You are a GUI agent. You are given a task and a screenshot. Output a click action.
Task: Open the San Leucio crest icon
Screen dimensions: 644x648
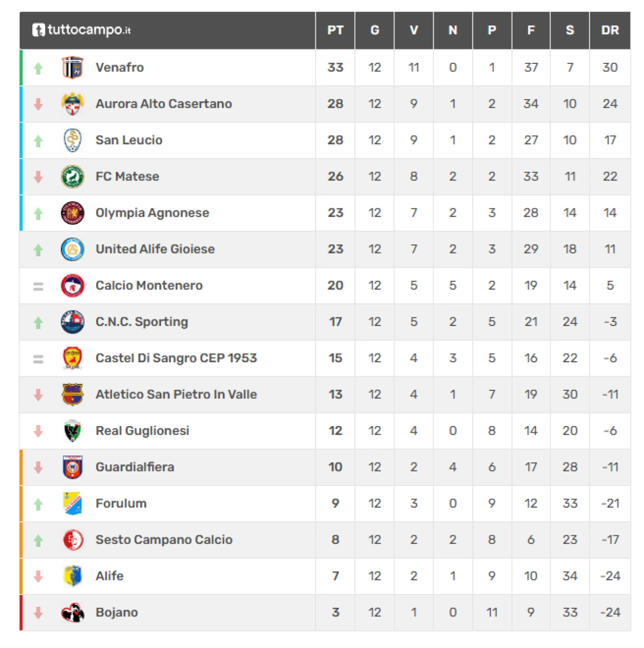coord(72,140)
